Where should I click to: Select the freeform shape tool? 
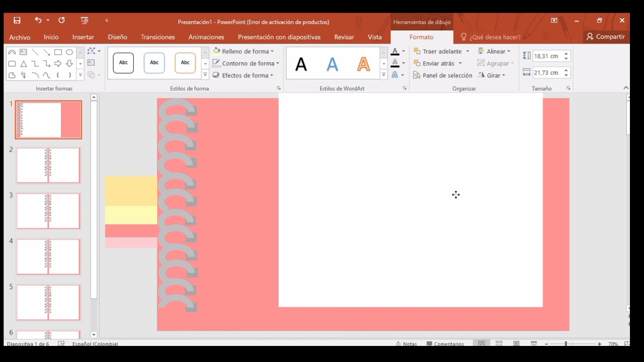12,75
